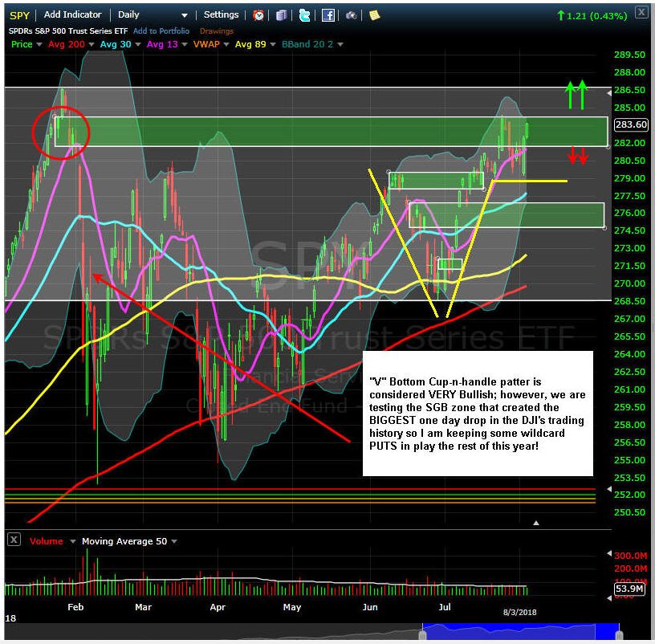Open the yellow sticky note icon

(x=374, y=15)
